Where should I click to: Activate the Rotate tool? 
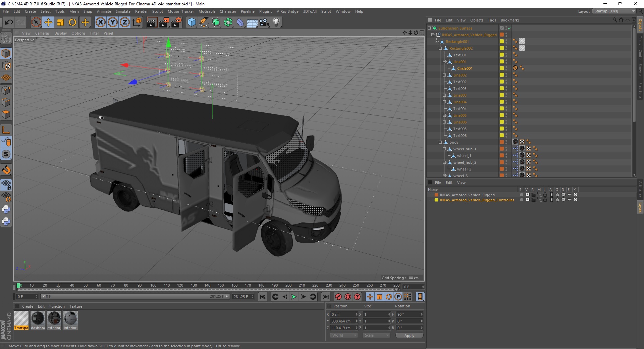click(72, 22)
